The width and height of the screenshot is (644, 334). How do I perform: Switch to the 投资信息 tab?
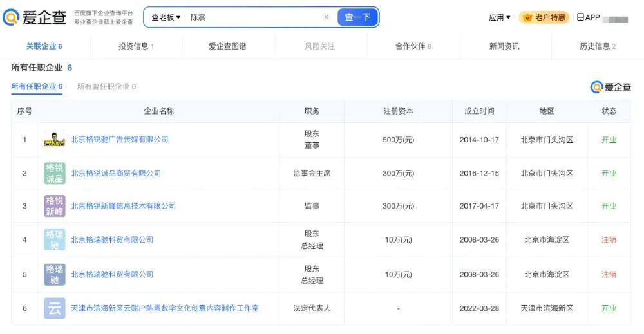pyautogui.click(x=136, y=46)
